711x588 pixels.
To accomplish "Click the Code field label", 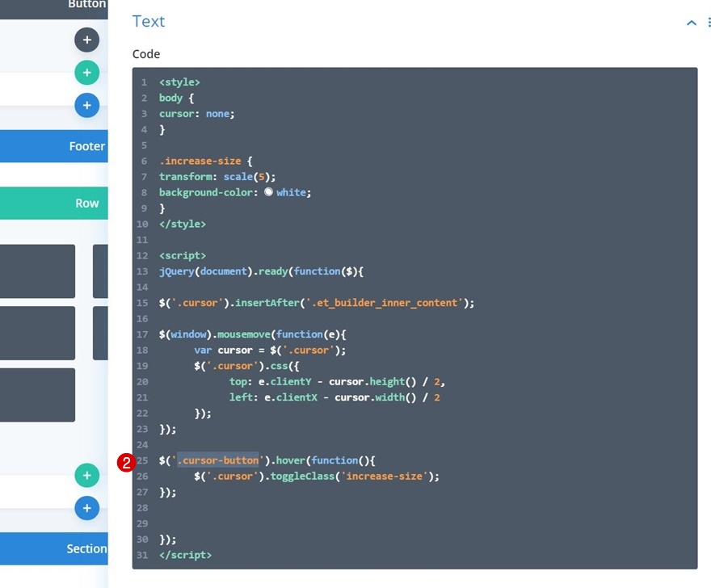I will pos(146,54).
